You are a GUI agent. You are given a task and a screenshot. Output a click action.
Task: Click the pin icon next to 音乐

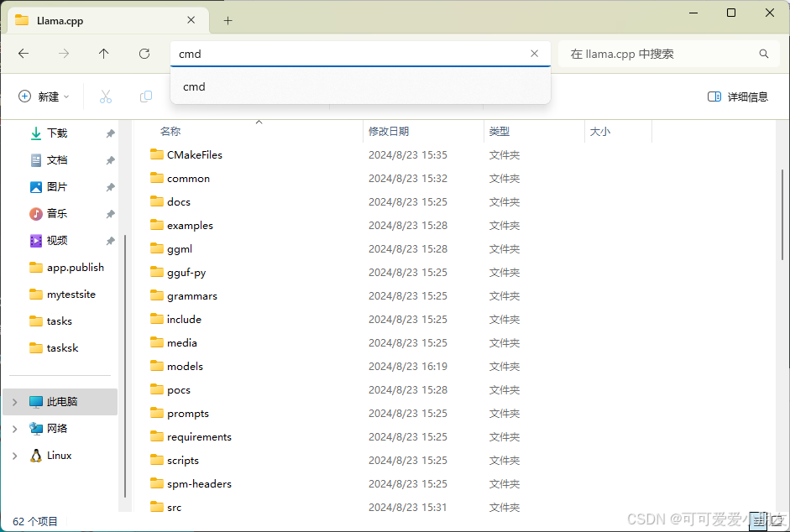[x=110, y=214]
